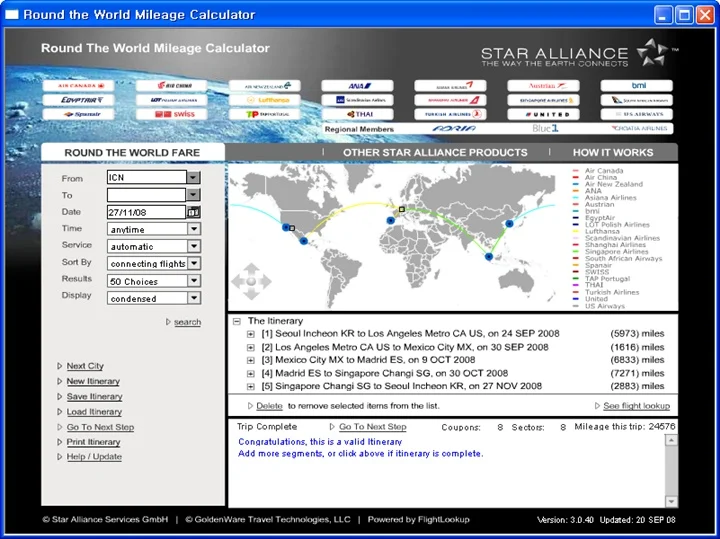This screenshot has height=539, width=720.
Task: Click the search link
Action: (x=187, y=322)
